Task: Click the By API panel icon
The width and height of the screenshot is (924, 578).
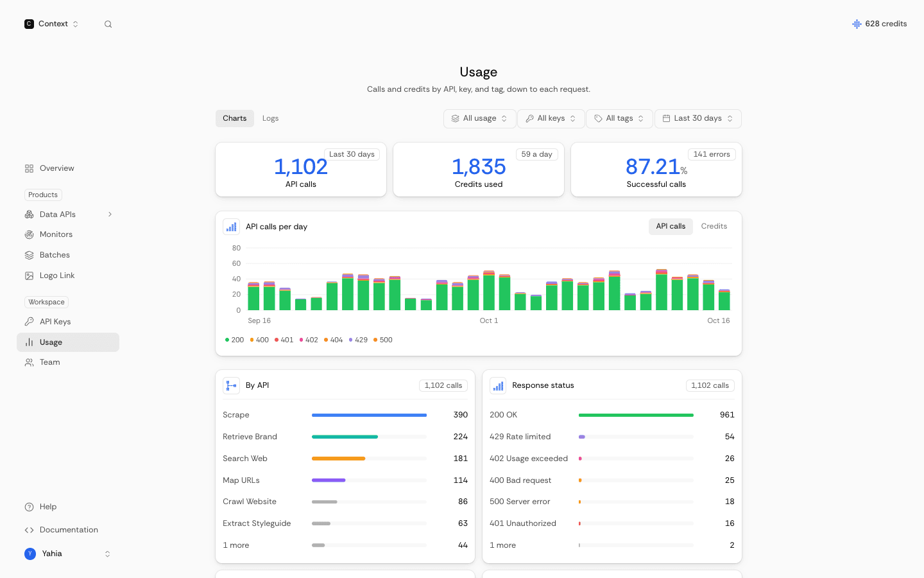Action: [231, 385]
